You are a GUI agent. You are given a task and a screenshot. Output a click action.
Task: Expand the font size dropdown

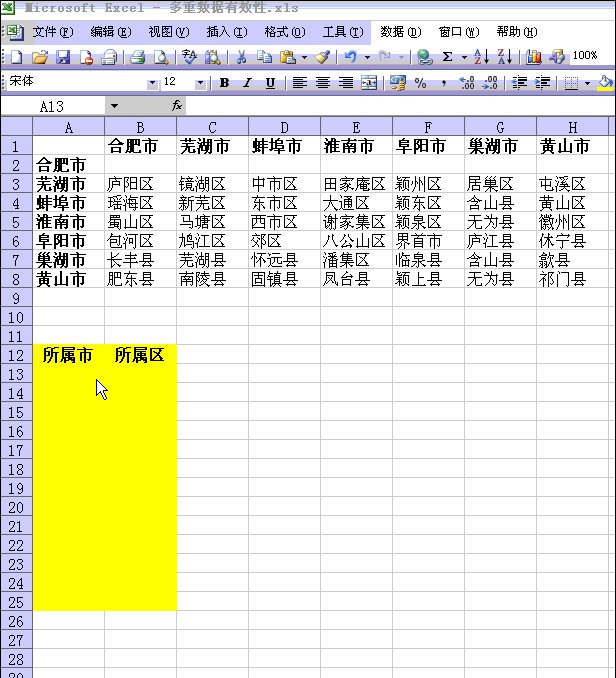coord(200,83)
